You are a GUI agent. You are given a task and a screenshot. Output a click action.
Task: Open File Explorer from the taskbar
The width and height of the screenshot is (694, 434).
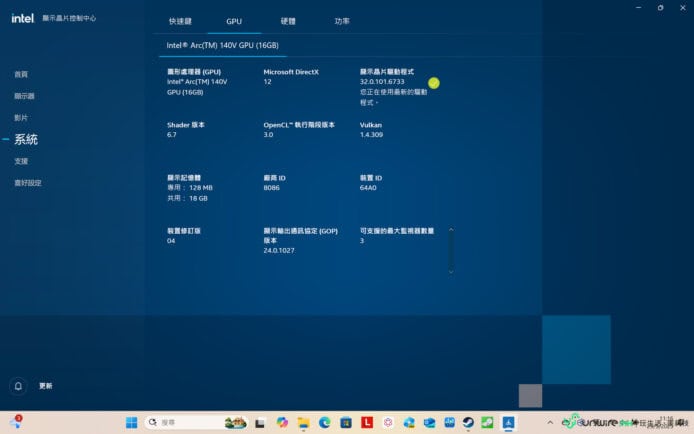coord(303,423)
